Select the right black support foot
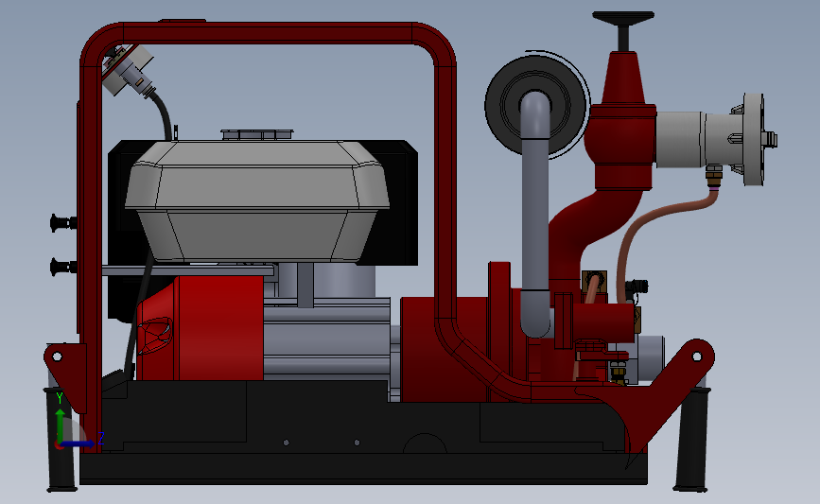This screenshot has height=504, width=820. tap(691, 439)
